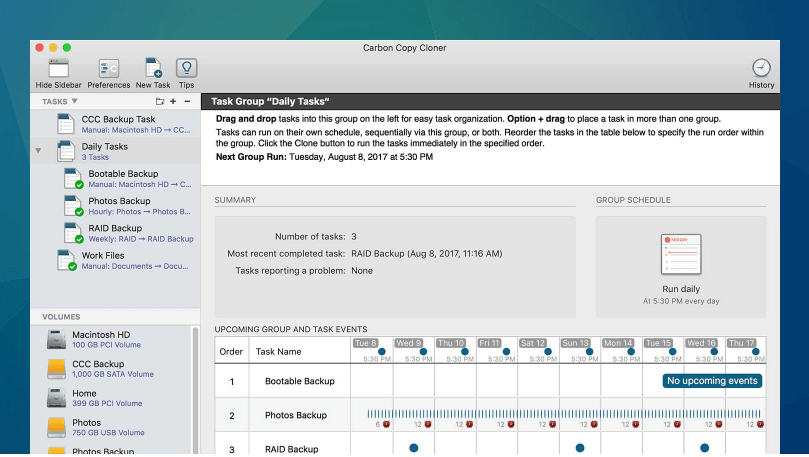Create a New Task via toolbar icon
Screen dimensions: 809x457
pos(153,69)
